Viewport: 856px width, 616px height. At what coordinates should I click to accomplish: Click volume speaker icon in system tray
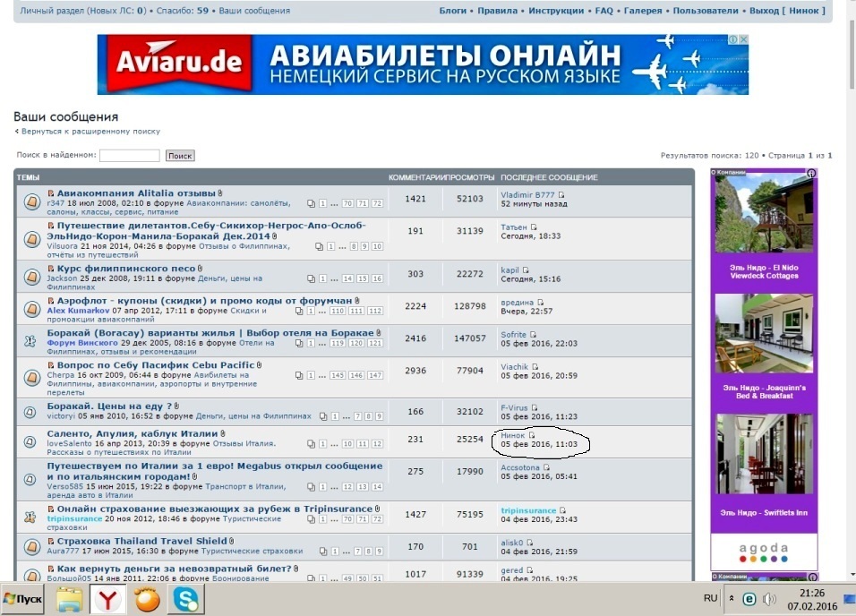(x=768, y=598)
